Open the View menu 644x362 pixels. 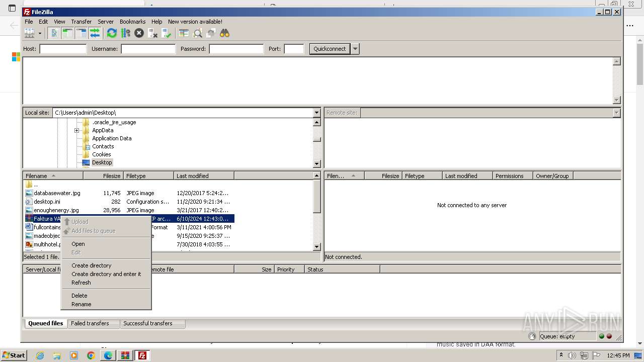(59, 22)
